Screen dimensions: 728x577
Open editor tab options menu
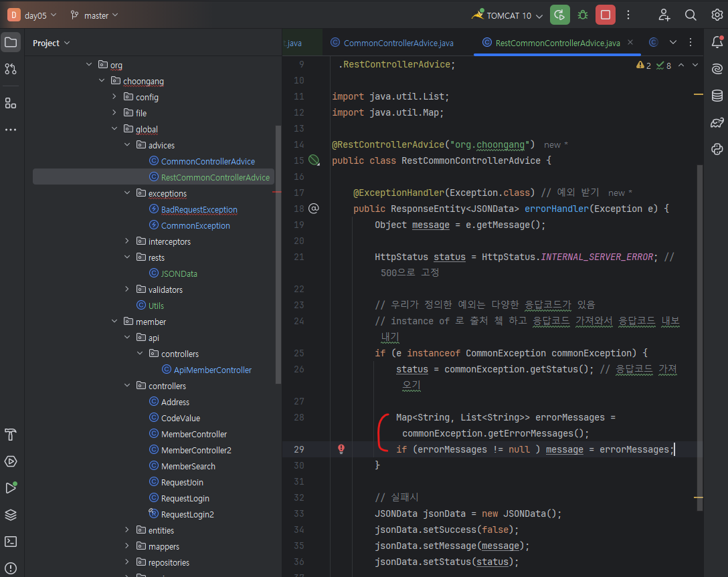pyautogui.click(x=691, y=42)
